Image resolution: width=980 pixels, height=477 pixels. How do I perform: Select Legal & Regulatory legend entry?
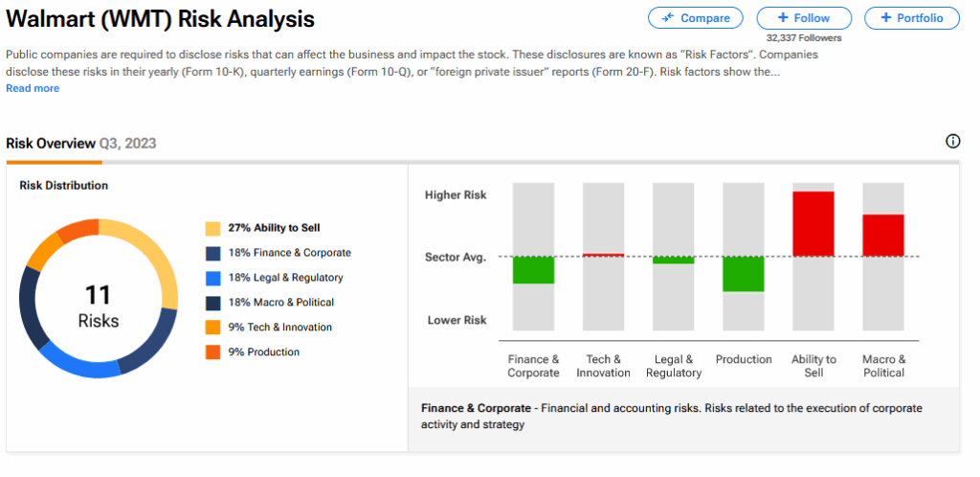pos(285,278)
